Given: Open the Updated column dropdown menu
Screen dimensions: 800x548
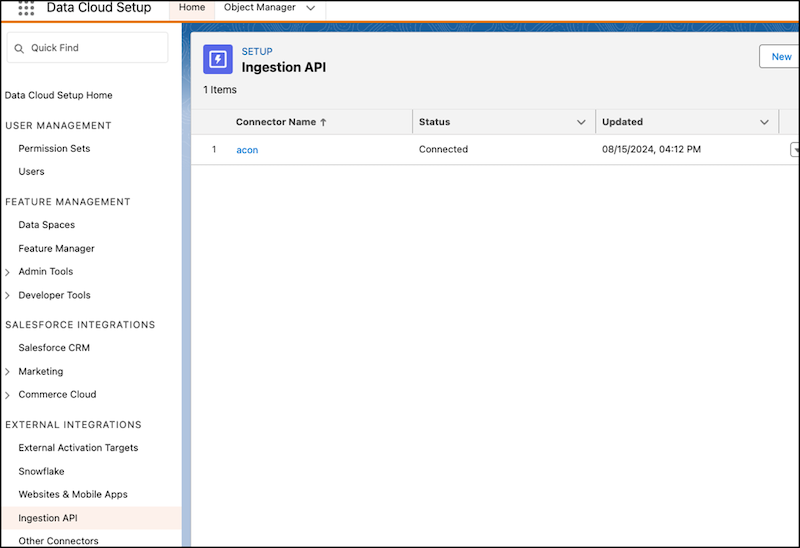Looking at the screenshot, I should click(764, 122).
